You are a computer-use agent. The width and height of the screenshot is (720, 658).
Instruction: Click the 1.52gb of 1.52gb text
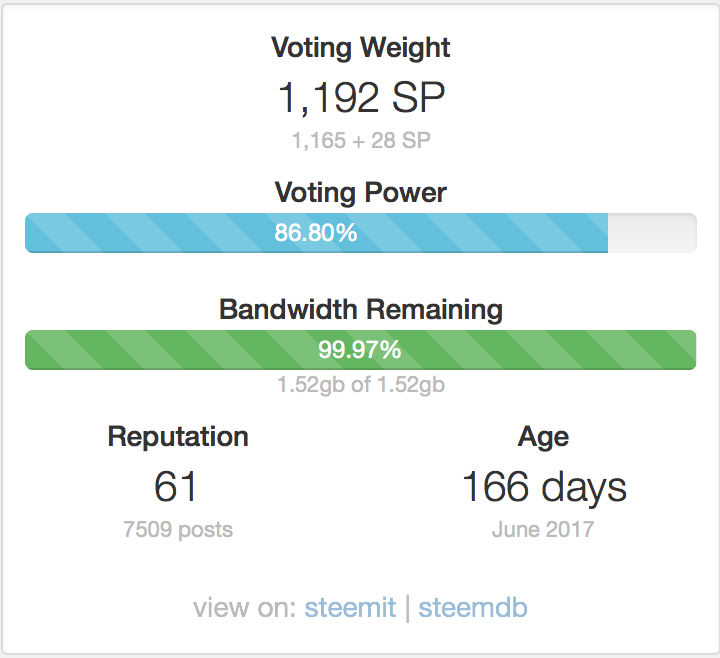[360, 384]
